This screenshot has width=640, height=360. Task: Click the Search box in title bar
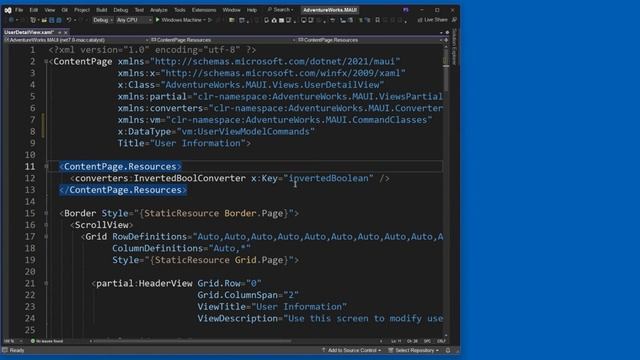pos(280,9)
